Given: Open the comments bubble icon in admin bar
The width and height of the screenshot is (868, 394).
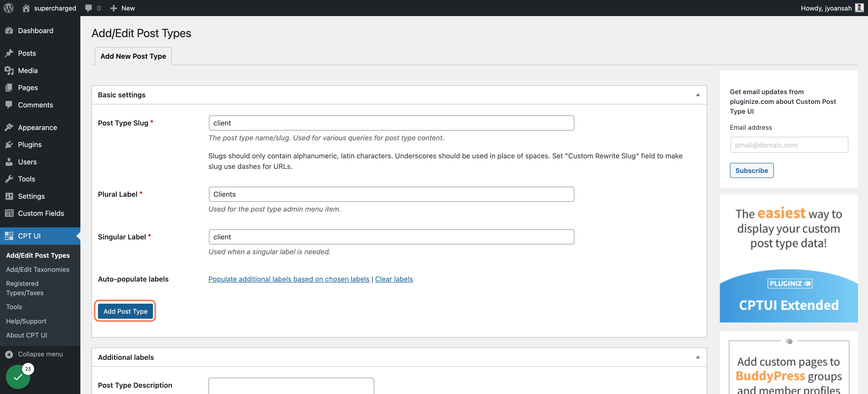Looking at the screenshot, I should (x=88, y=8).
